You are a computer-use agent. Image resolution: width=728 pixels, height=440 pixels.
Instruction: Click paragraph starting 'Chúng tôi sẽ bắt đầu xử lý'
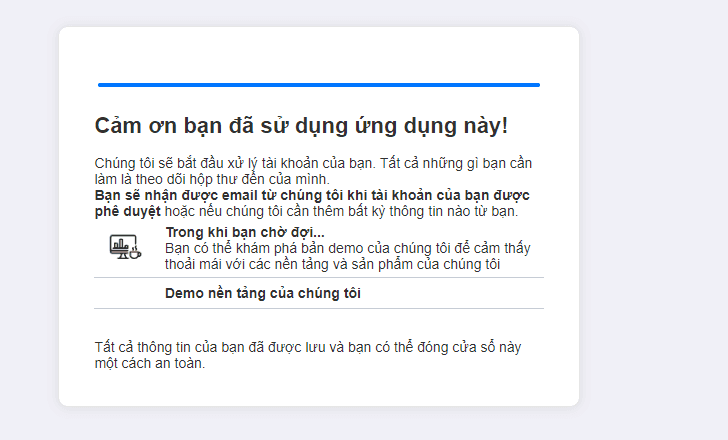coord(313,171)
